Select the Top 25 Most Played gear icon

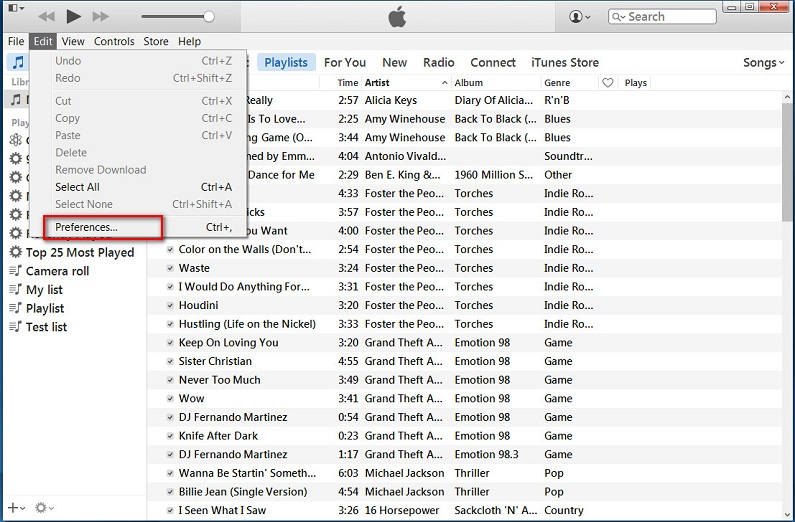pyautogui.click(x=16, y=252)
